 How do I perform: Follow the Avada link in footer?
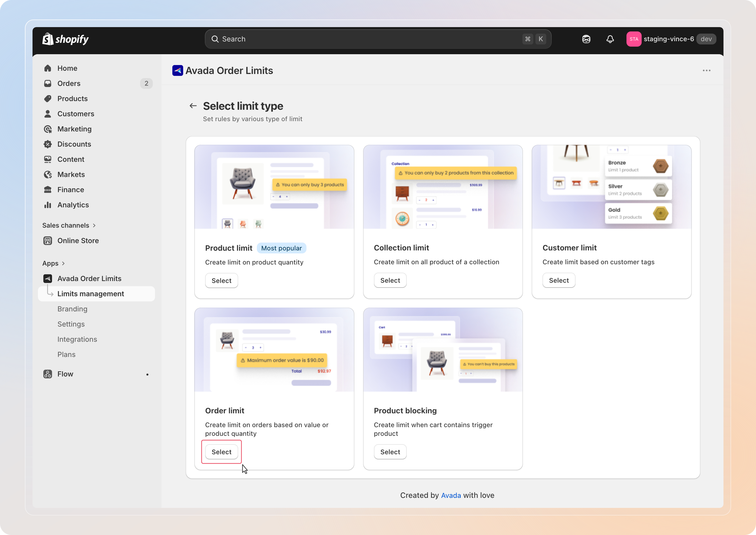click(451, 495)
